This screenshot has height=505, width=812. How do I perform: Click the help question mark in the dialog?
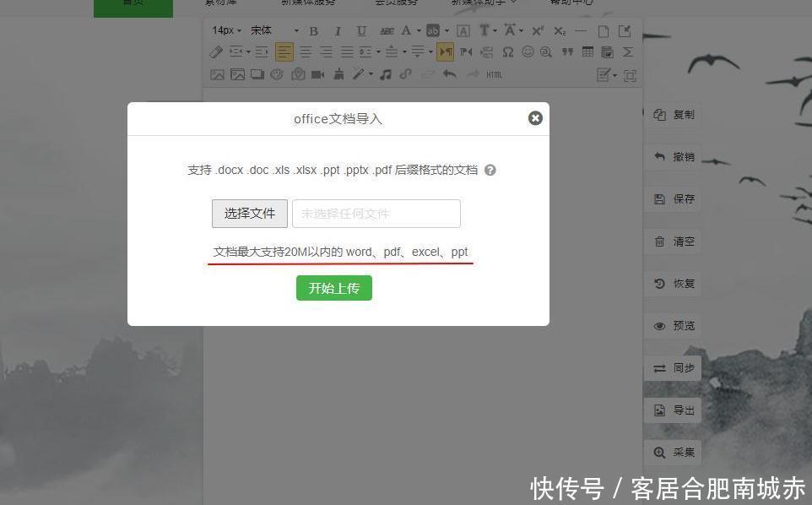(x=490, y=170)
